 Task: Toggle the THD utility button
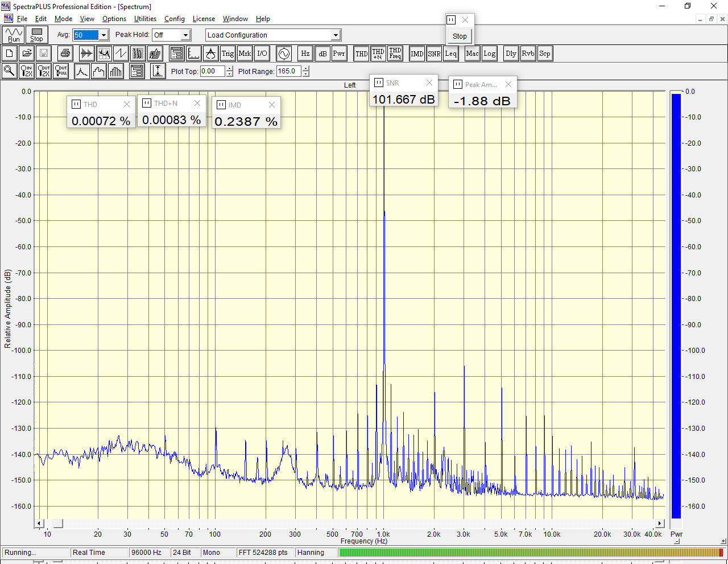tap(361, 53)
